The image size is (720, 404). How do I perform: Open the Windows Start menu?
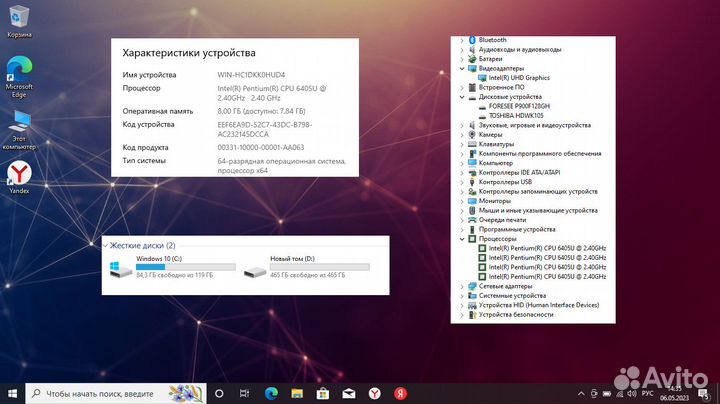tap(12, 393)
